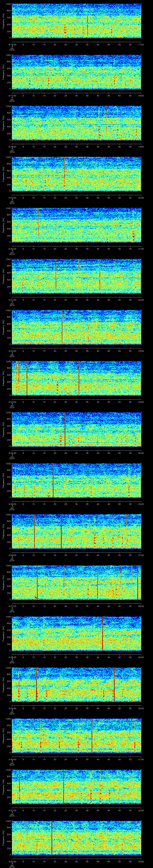Select the spectrogram panel starting at 9:22:00

(x=77, y=327)
